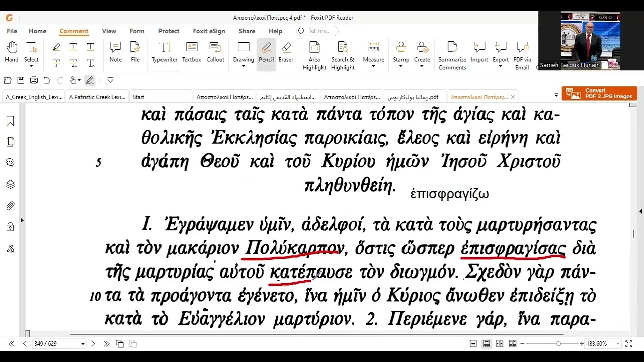Switch to the Form ribbon tab

point(137,31)
